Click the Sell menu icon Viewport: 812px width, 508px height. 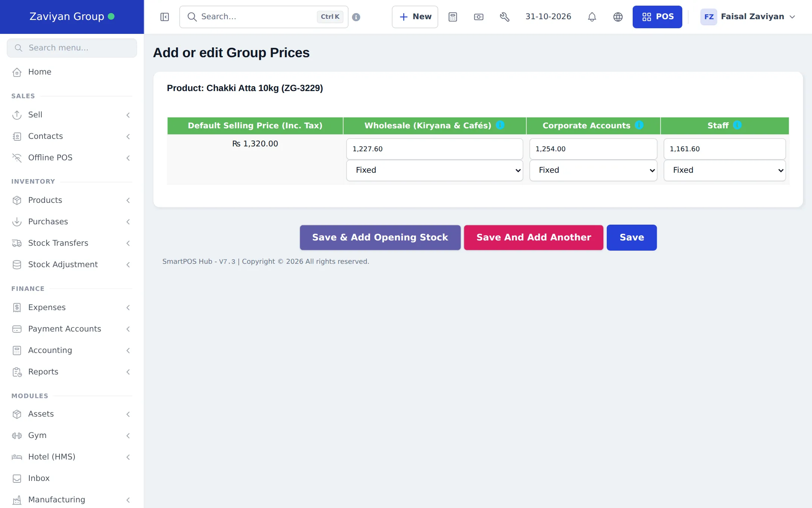pos(17,115)
